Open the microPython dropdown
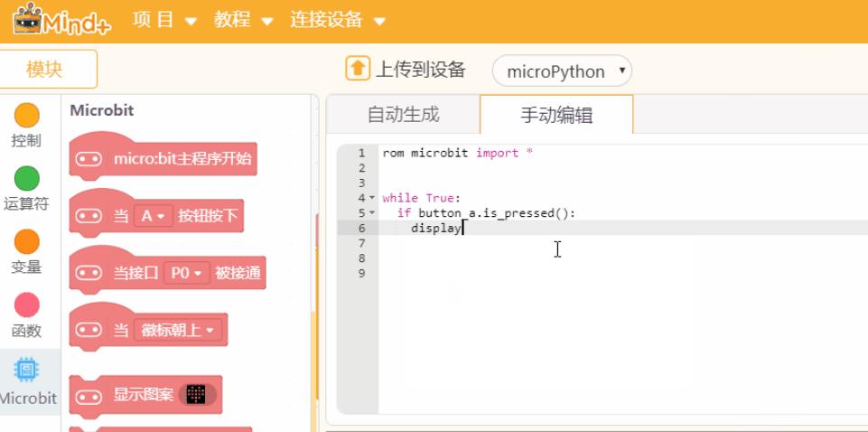This screenshot has height=432, width=868. [x=562, y=70]
